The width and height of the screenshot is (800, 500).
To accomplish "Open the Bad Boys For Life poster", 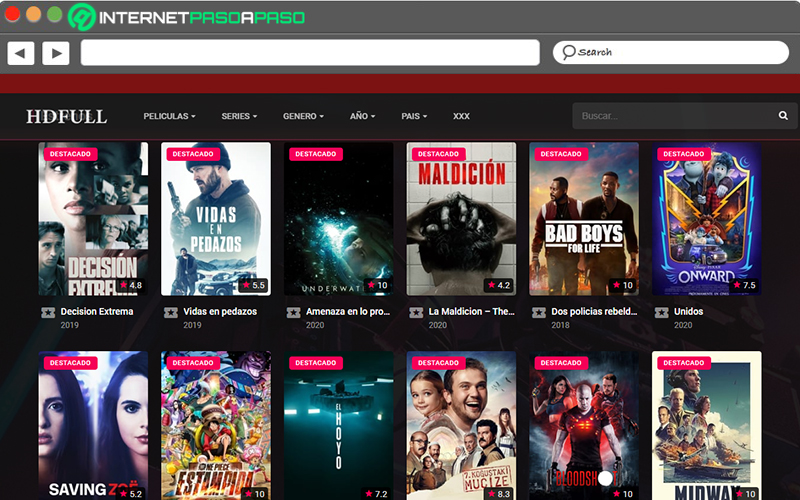I will coord(584,219).
